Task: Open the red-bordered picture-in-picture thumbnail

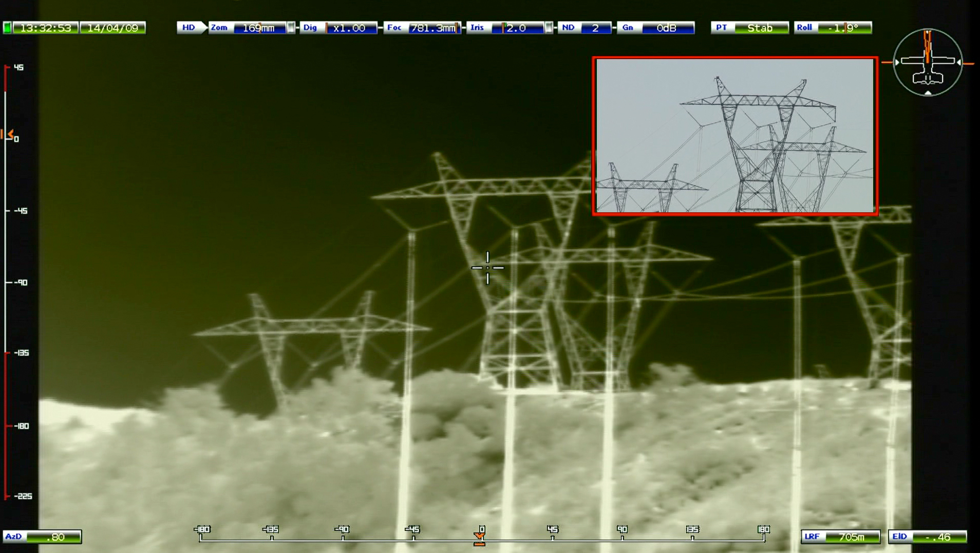Action: [x=734, y=136]
